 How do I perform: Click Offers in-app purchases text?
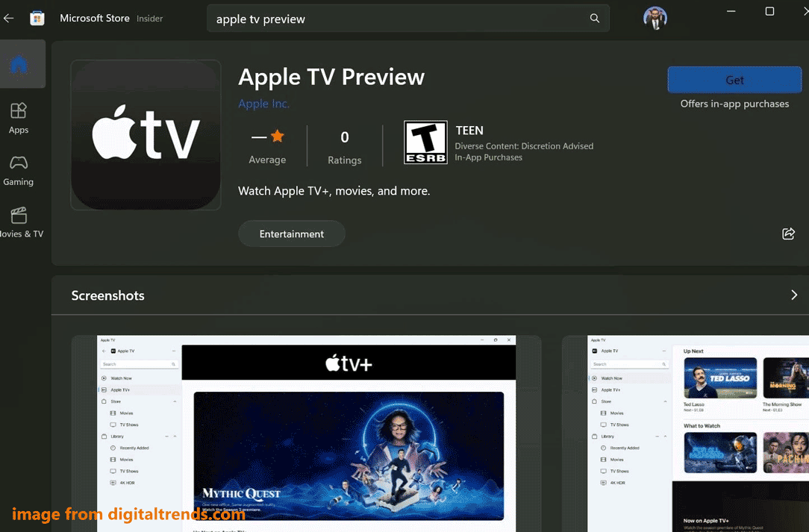click(734, 104)
